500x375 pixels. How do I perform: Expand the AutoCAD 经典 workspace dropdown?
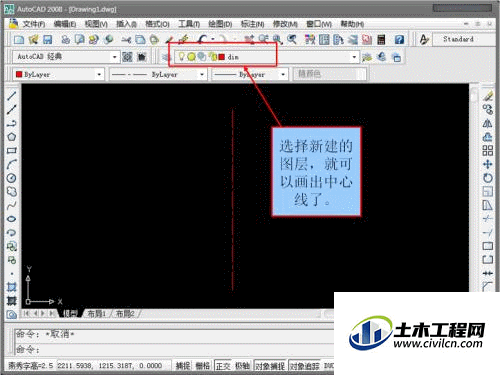(x=115, y=57)
